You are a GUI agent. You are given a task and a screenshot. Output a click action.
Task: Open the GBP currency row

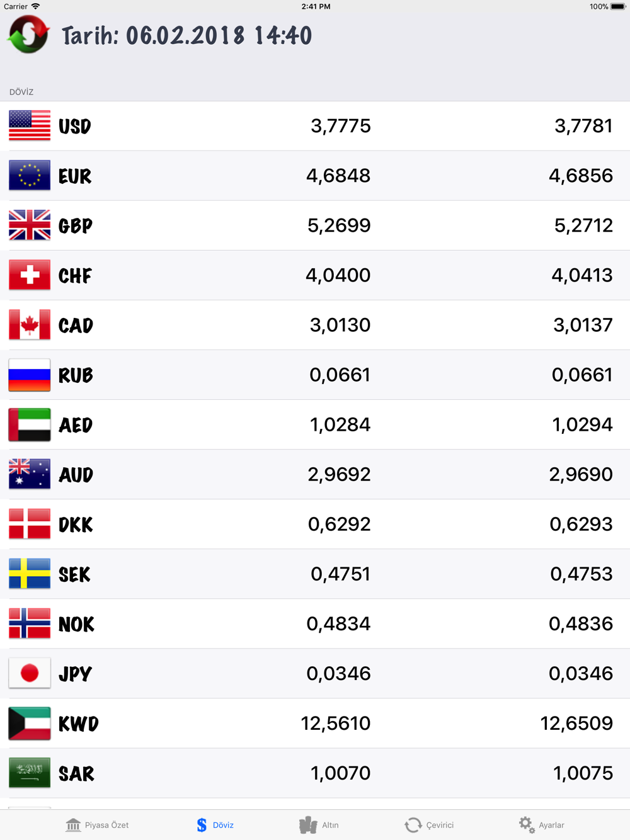click(x=315, y=225)
